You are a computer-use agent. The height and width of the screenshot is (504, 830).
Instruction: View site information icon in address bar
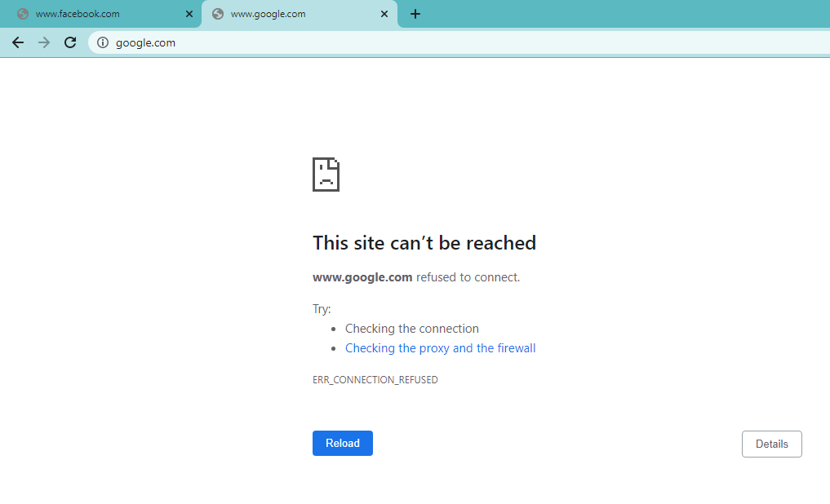[103, 43]
